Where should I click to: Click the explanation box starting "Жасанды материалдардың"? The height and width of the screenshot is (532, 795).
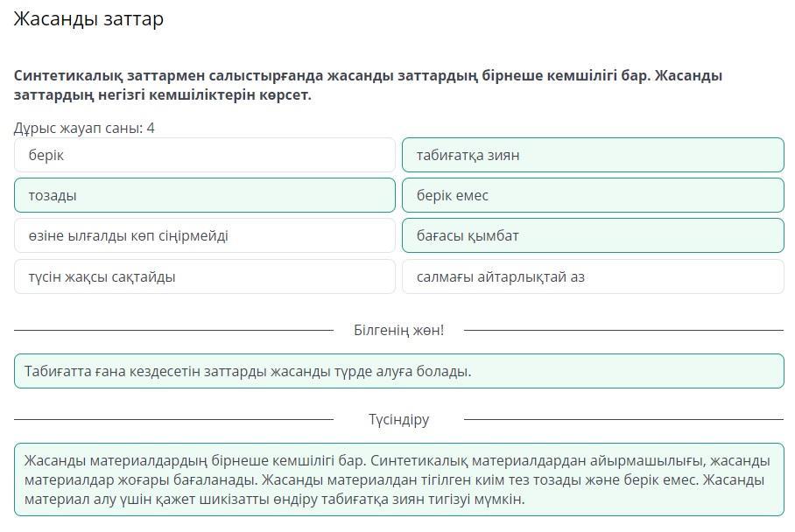point(398,479)
